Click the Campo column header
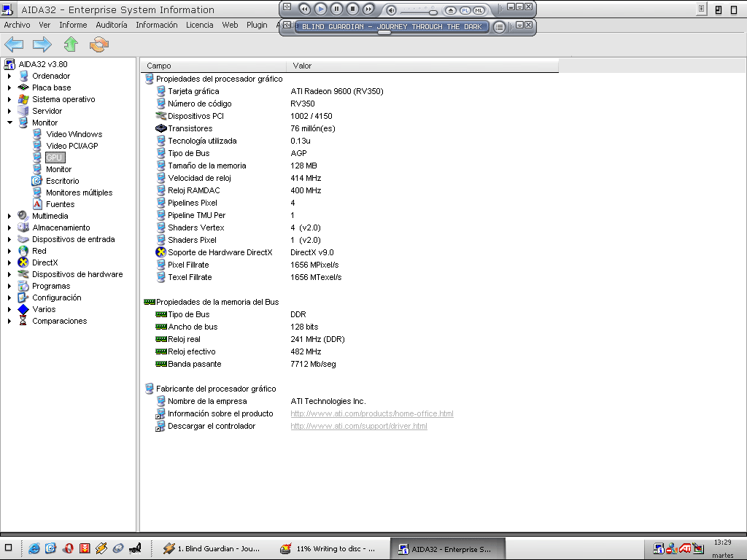This screenshot has width=747, height=560. coord(213,66)
